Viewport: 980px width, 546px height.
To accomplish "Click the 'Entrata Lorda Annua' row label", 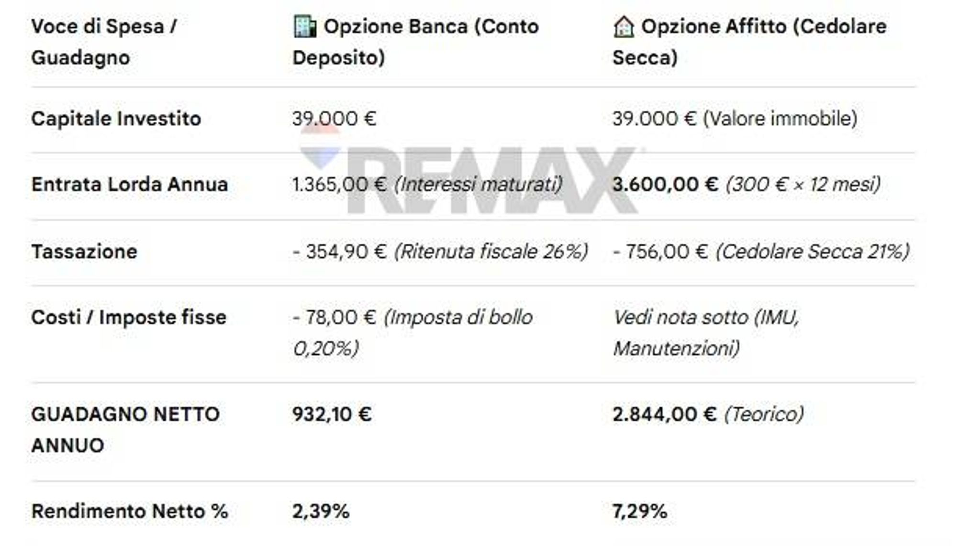I will point(129,184).
